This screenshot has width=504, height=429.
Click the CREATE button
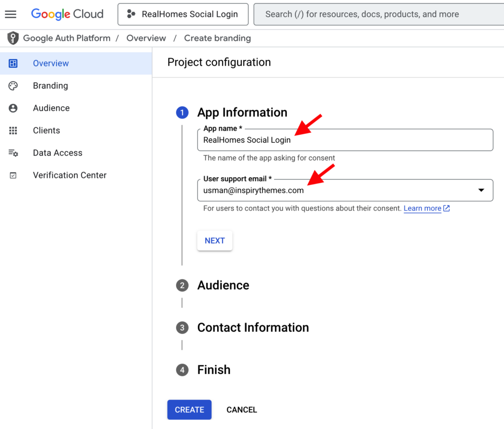click(x=189, y=410)
